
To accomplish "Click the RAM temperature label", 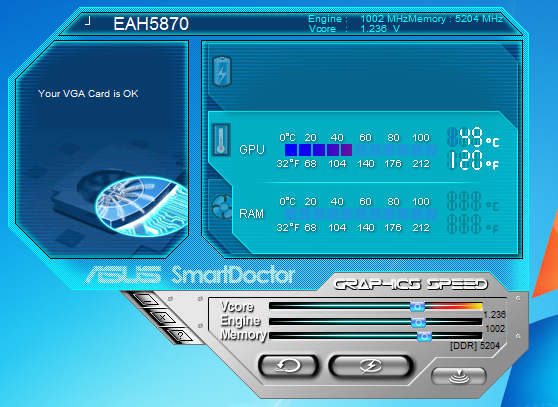I will 252,214.
